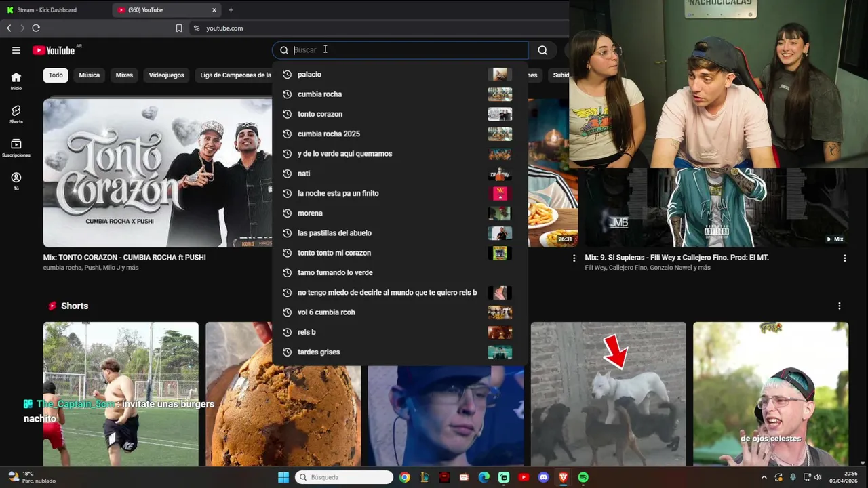
Task: Open Shorts from the sidebar
Action: pos(16,115)
